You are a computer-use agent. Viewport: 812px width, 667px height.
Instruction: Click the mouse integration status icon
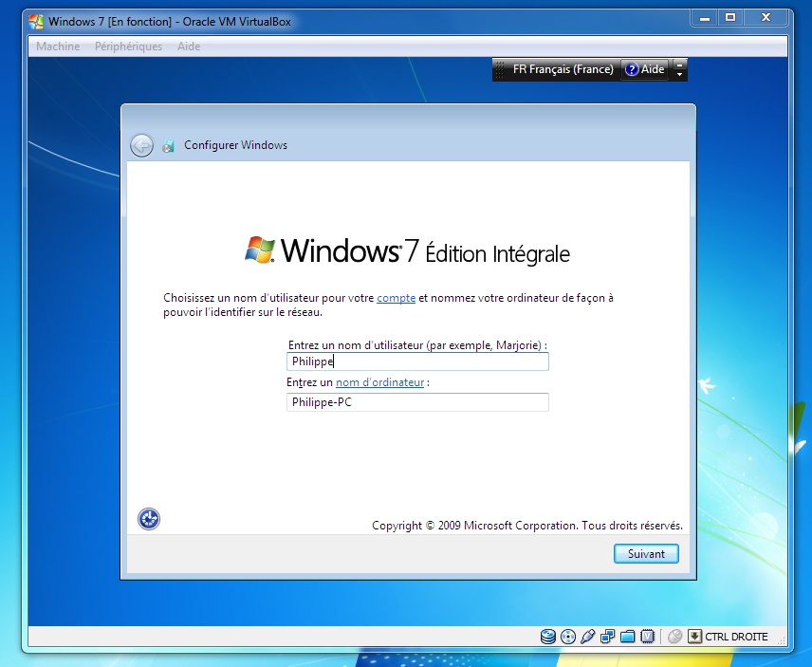point(675,637)
